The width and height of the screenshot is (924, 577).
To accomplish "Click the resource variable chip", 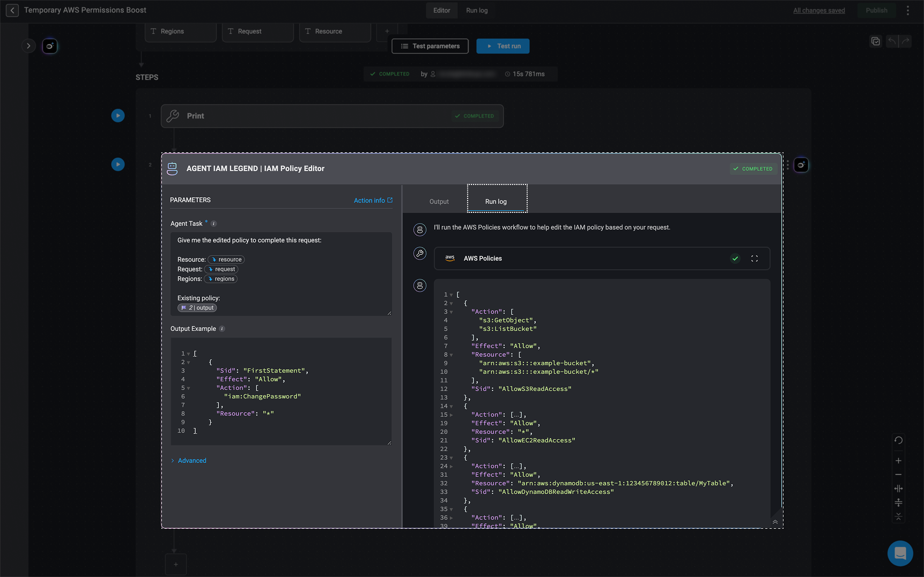I will pyautogui.click(x=226, y=260).
